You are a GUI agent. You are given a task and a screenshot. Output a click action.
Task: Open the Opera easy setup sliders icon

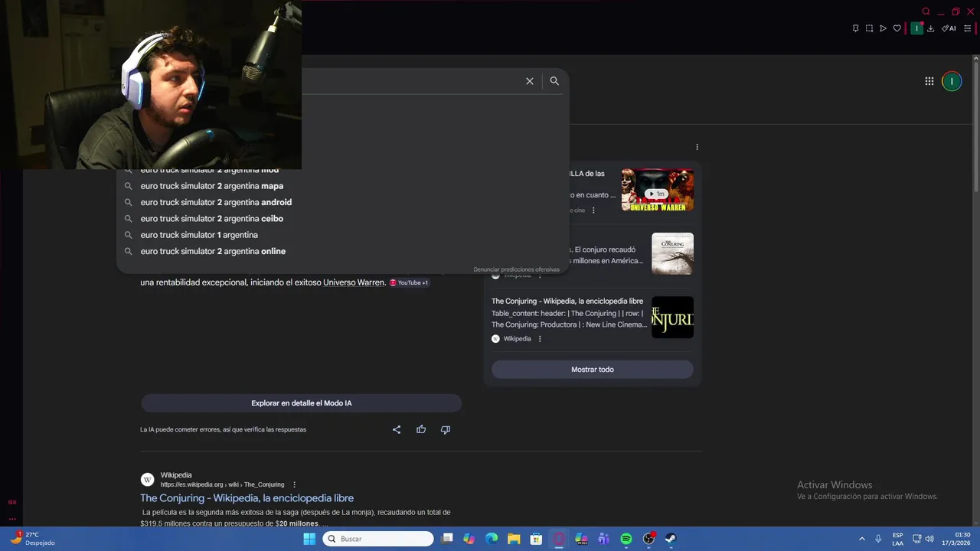click(967, 28)
